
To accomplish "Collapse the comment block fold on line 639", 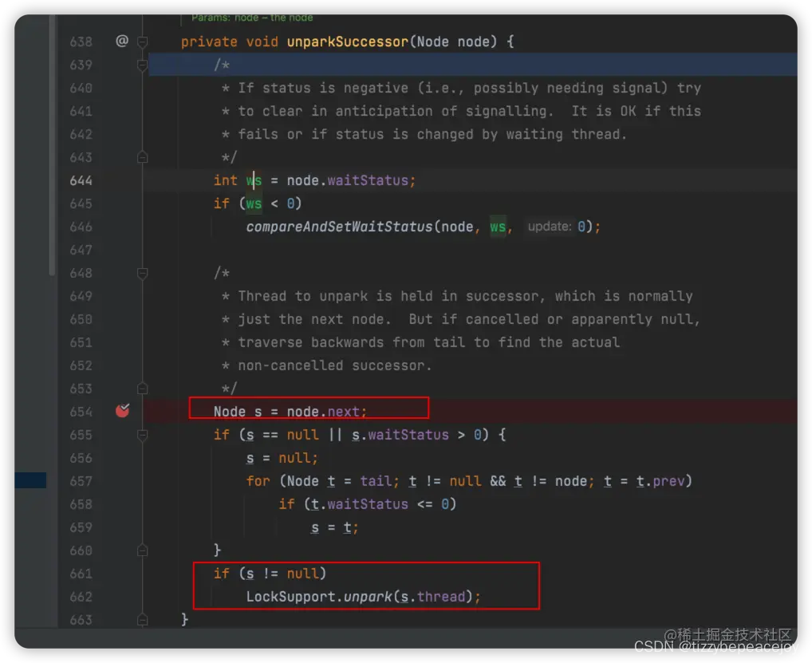I will 143,65.
